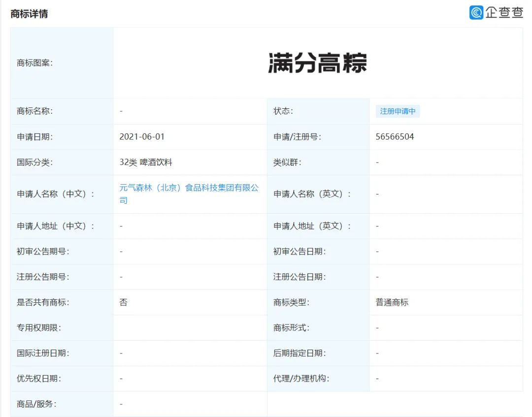Click the 是否共有商标 value 否

(123, 302)
